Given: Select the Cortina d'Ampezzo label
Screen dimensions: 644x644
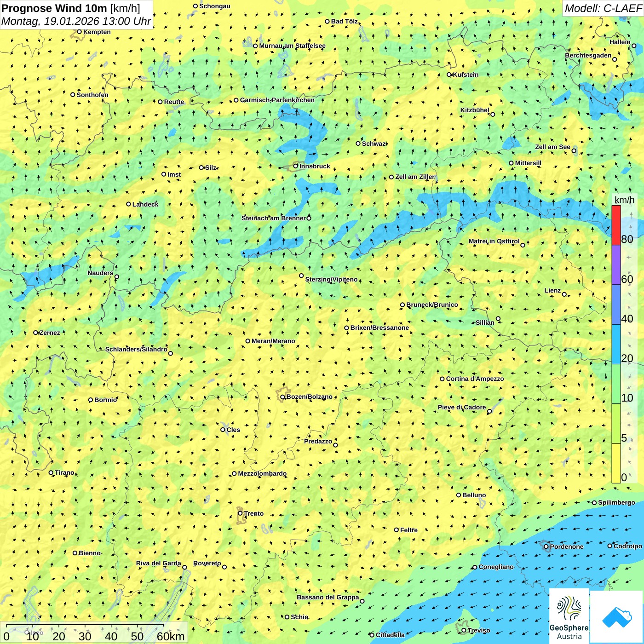Looking at the screenshot, I should click(x=475, y=379).
